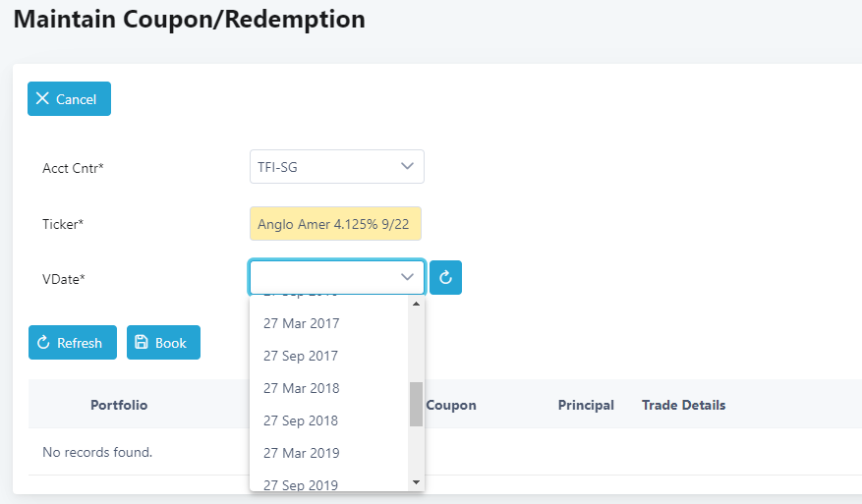The height and width of the screenshot is (504, 862).
Task: Select the 27 Sep 2019 date entry
Action: pos(301,484)
